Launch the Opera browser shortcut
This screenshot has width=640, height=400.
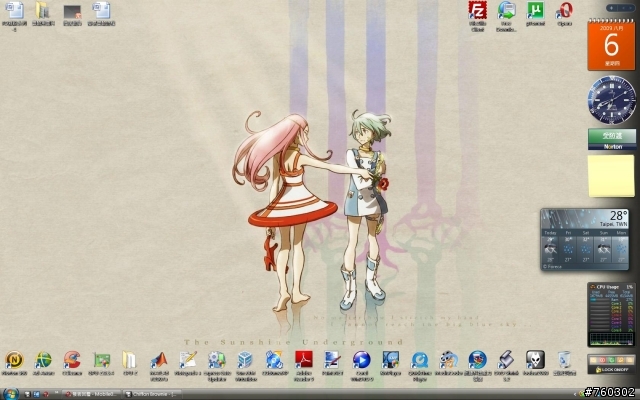[564, 13]
